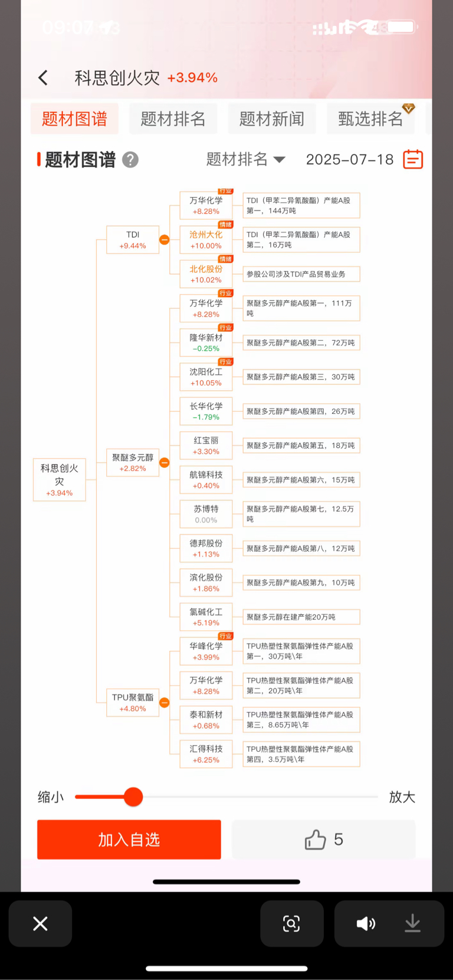Click the note '聚醚多元醇在建产能20万吨'
This screenshot has width=453, height=980.
coord(301,617)
